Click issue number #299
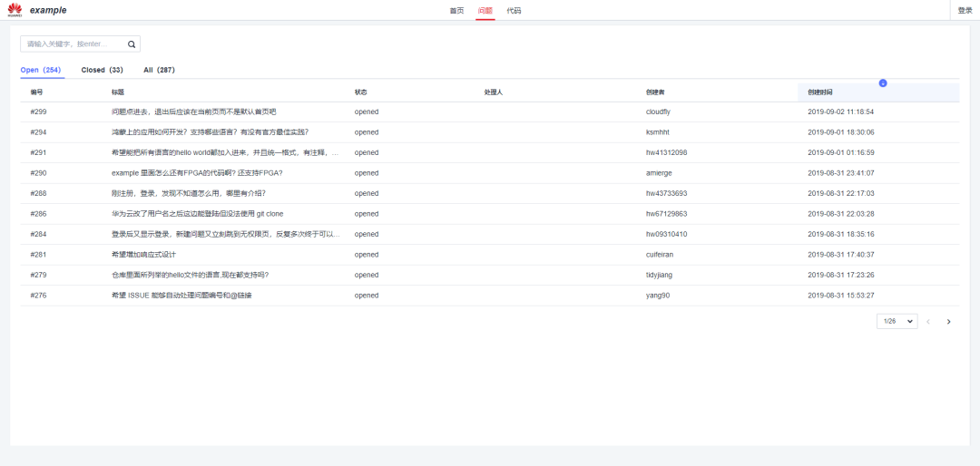Image resolution: width=980 pixels, height=466 pixels. [38, 112]
